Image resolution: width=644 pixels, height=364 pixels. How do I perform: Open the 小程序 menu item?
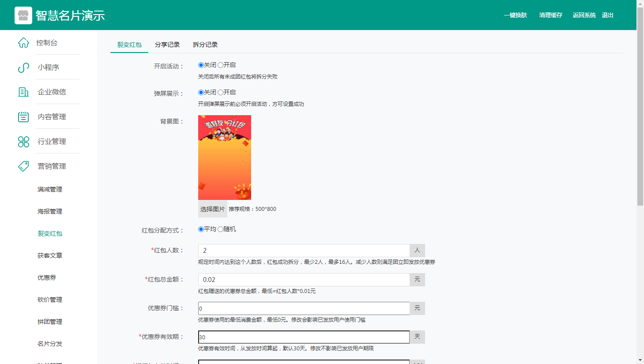point(49,68)
